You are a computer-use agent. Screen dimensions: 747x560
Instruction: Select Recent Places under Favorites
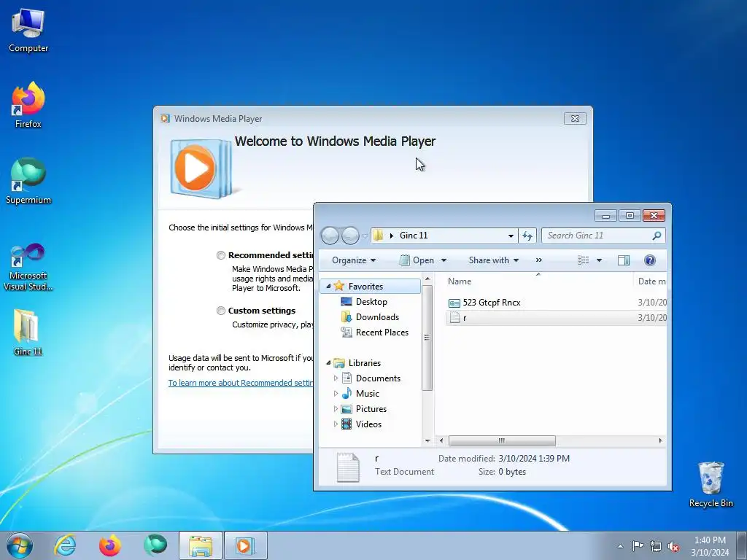[x=374, y=332]
